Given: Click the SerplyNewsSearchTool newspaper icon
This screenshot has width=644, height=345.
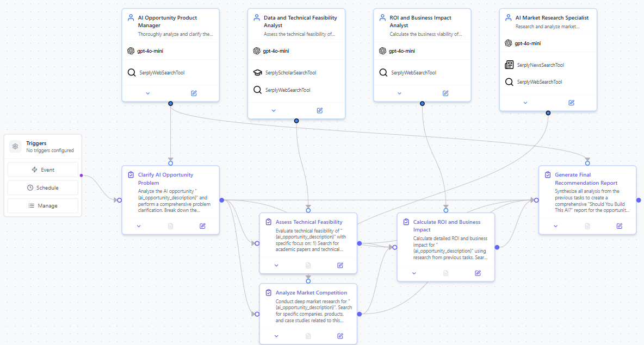Looking at the screenshot, I should click(x=509, y=65).
